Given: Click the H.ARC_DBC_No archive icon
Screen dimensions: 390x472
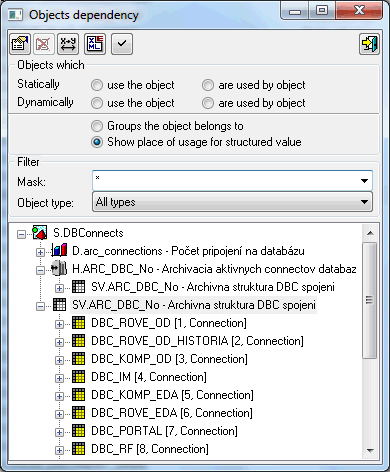Looking at the screenshot, I should [x=59, y=269].
